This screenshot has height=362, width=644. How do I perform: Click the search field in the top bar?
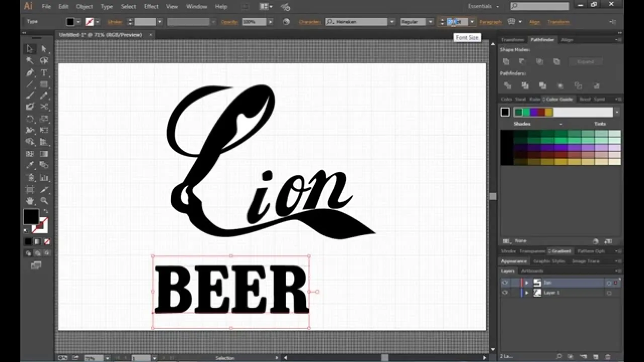coord(540,6)
